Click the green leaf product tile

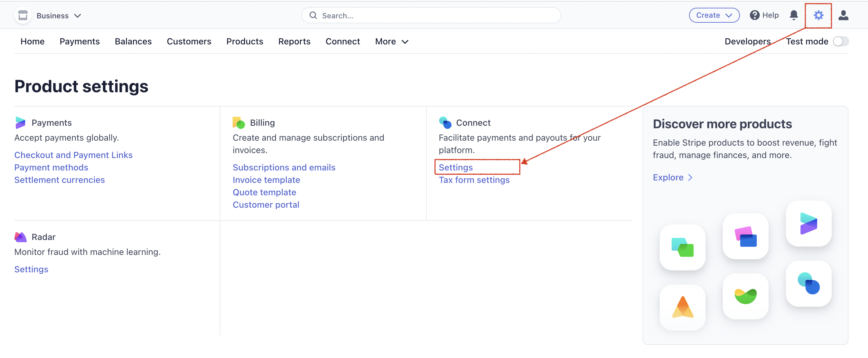pos(745,296)
